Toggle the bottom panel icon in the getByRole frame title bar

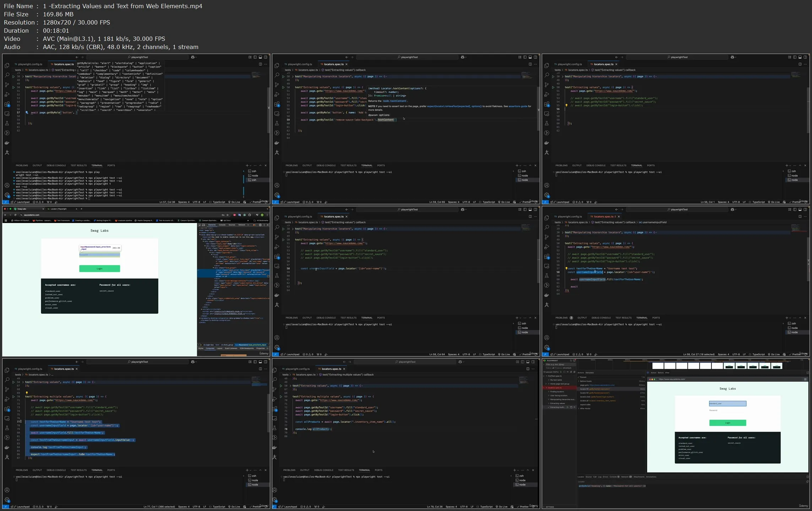260,57
